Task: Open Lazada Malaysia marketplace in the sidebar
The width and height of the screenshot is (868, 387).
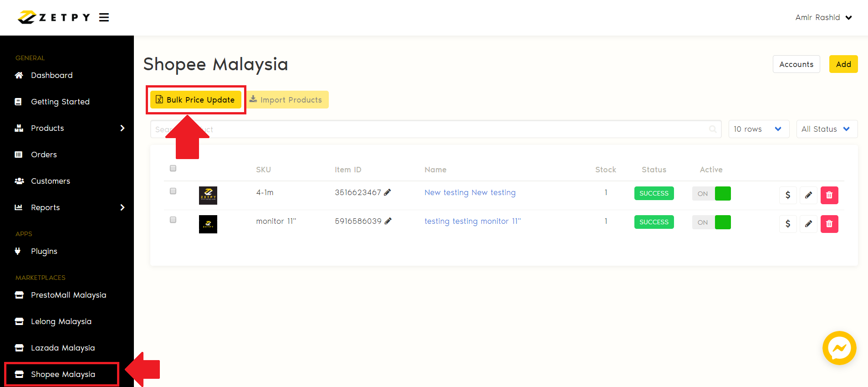Action: (63, 348)
